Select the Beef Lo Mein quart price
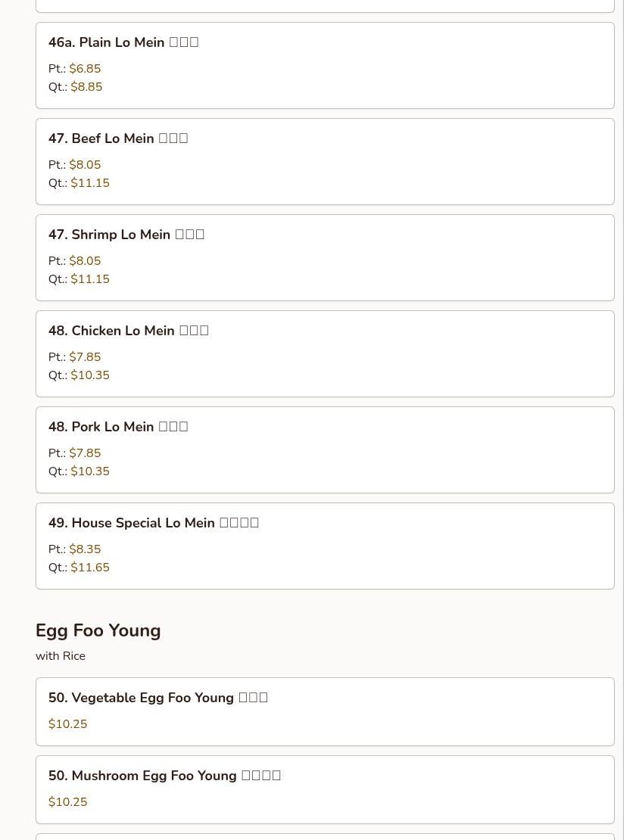 pyautogui.click(x=90, y=183)
